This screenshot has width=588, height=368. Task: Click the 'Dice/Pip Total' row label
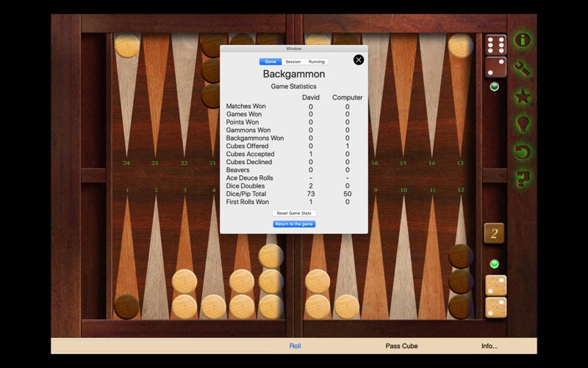(246, 194)
